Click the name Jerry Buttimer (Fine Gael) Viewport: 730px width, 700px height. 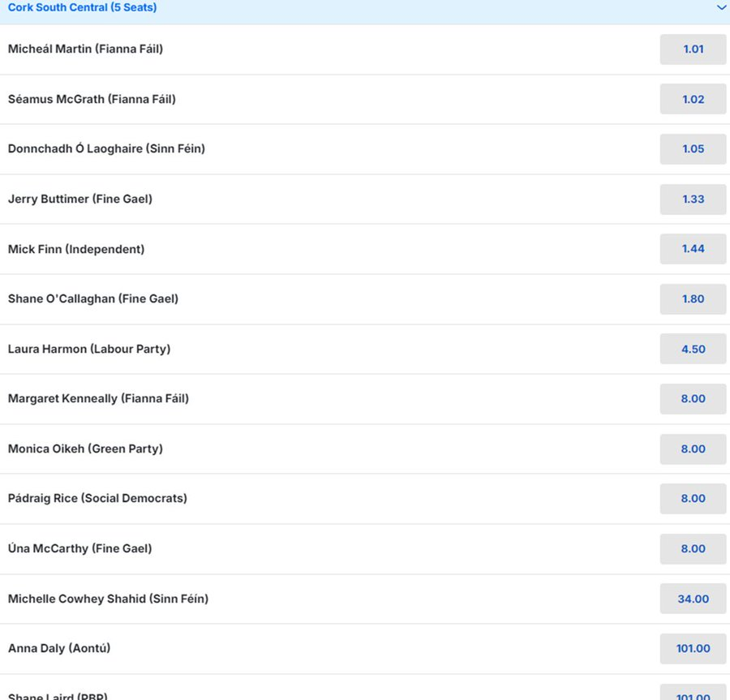click(80, 200)
